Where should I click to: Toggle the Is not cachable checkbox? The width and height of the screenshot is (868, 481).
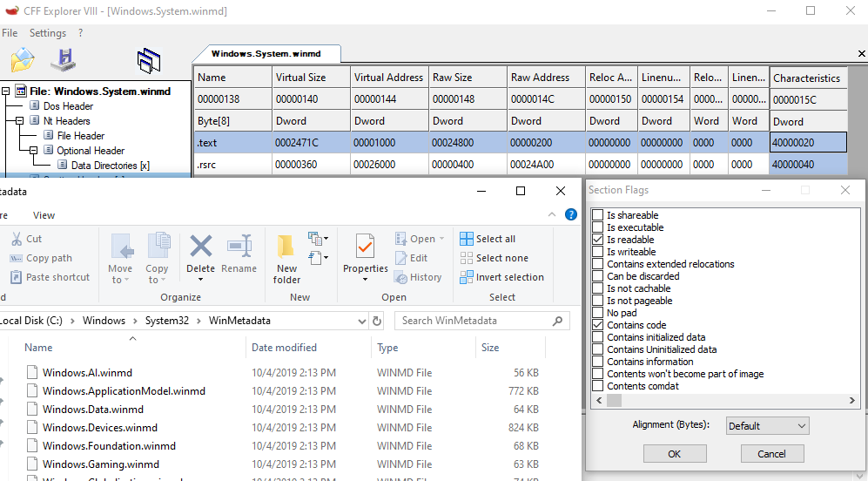598,288
